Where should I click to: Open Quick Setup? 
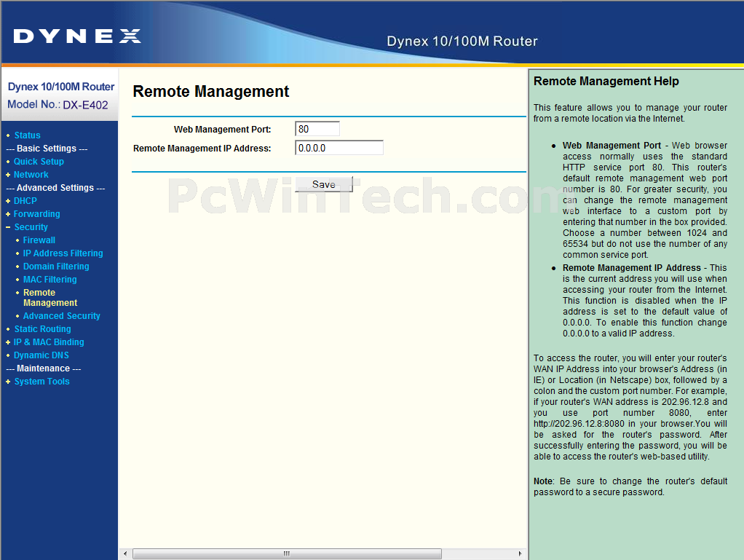point(39,162)
